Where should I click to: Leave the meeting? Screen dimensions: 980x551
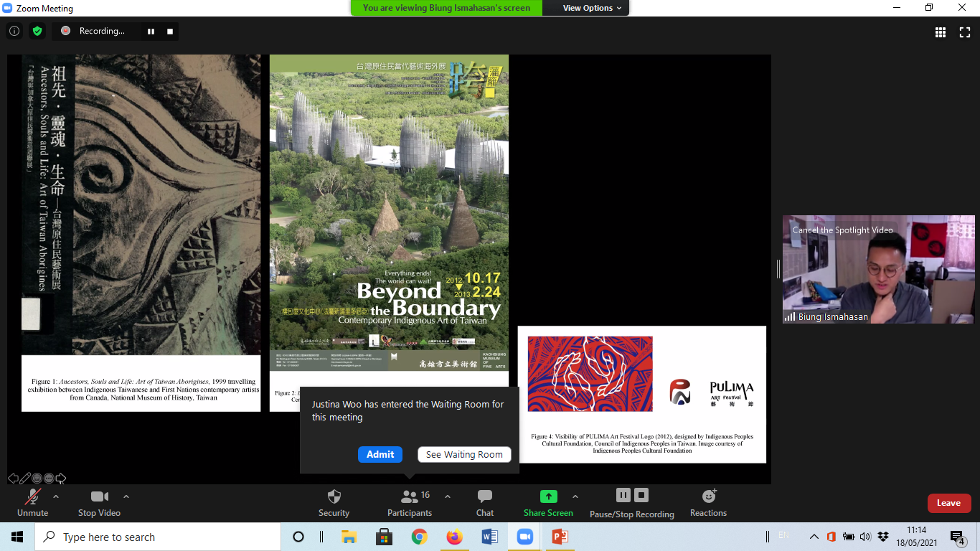[x=948, y=503]
